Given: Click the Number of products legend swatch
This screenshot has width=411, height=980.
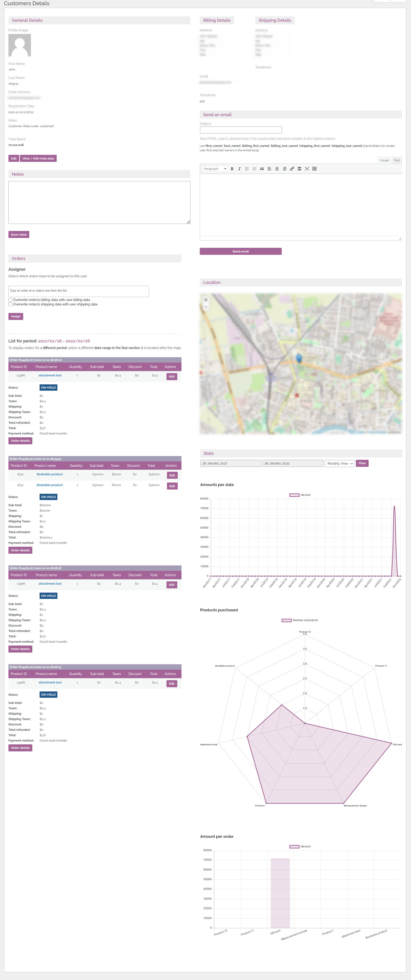Looking at the screenshot, I should pyautogui.click(x=286, y=620).
